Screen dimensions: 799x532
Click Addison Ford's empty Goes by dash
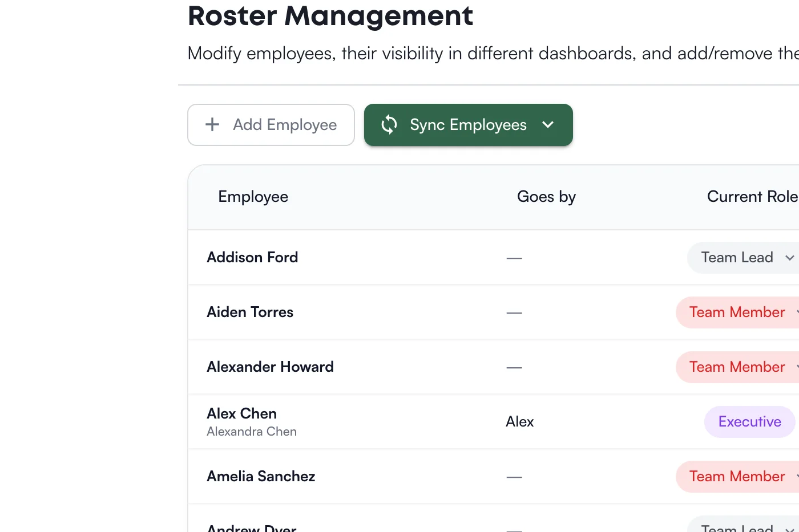(514, 258)
